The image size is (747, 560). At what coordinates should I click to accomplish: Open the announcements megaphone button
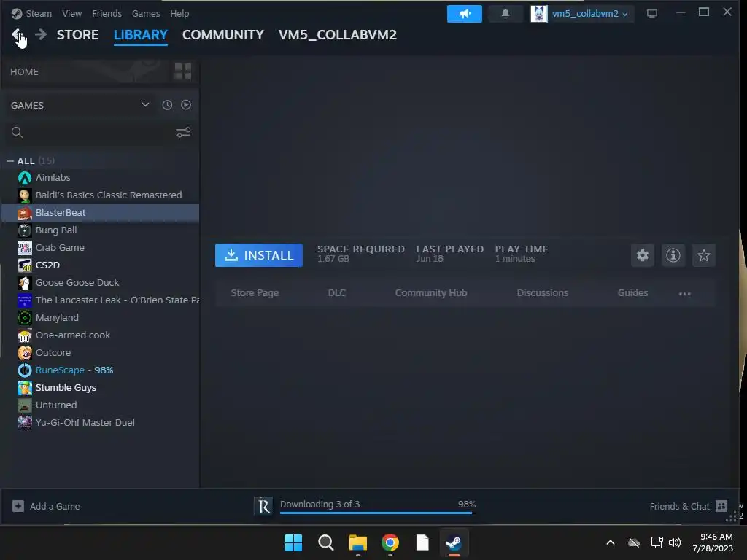click(464, 14)
